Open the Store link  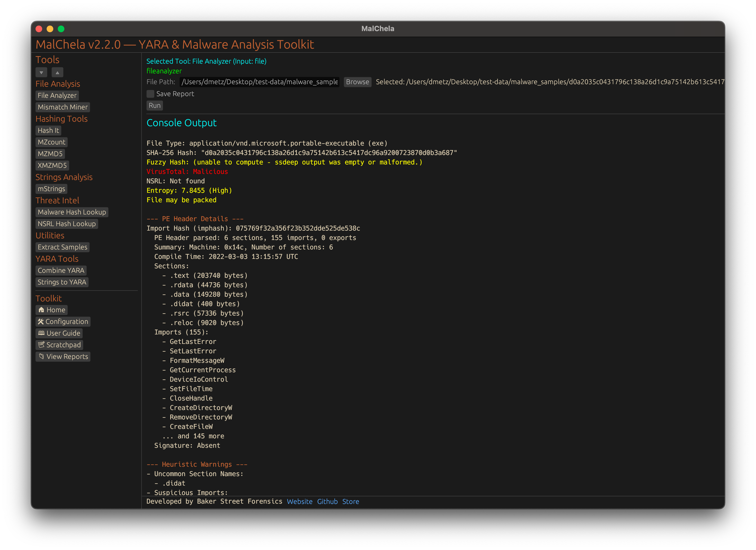351,502
